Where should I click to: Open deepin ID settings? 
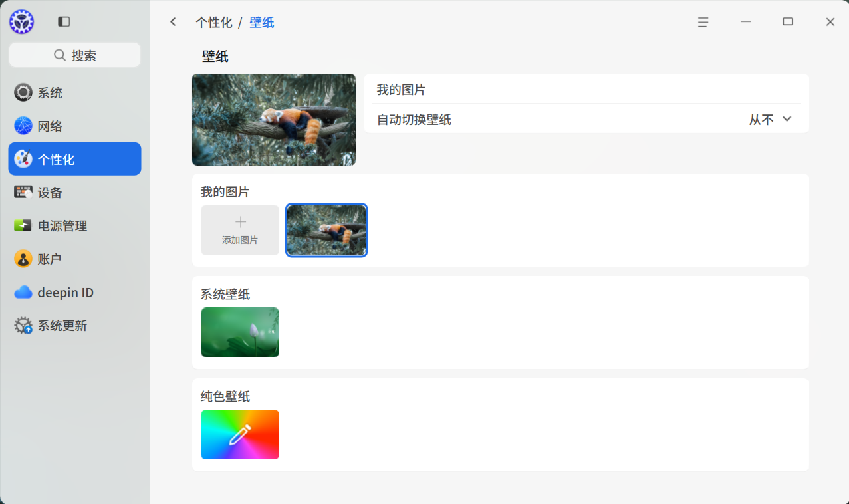click(x=74, y=292)
